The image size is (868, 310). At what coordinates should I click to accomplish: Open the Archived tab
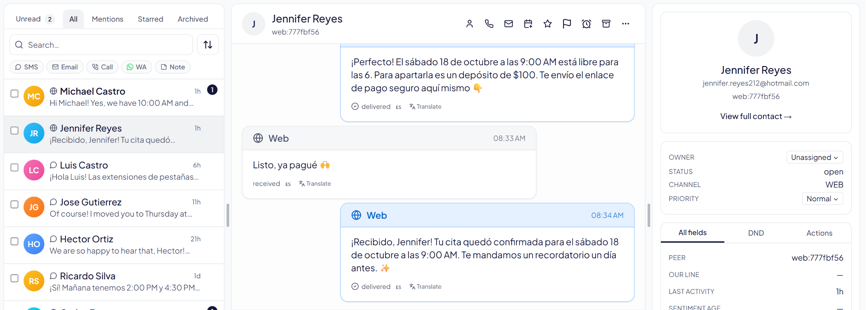pos(193,19)
